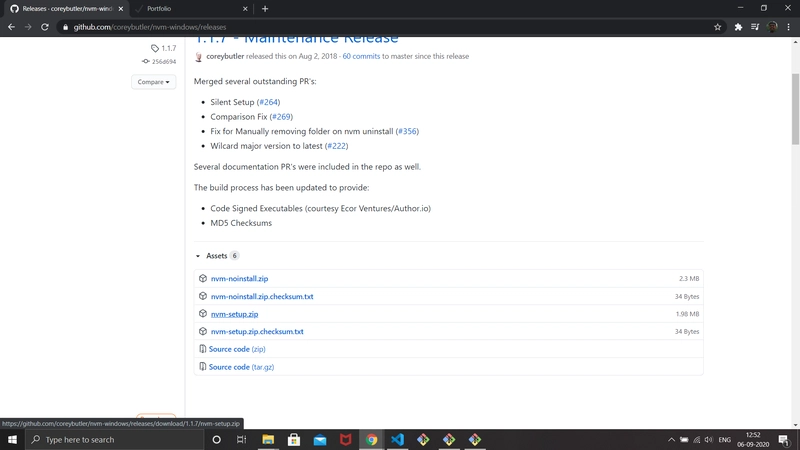Open Microsoft Store from the taskbar
Viewport: 800px width, 450px height.
pyautogui.click(x=294, y=439)
